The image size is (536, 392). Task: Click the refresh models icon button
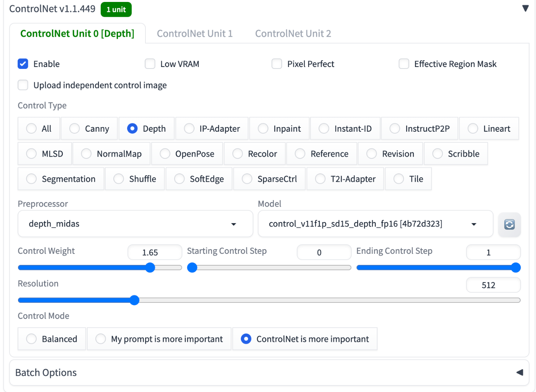click(509, 224)
